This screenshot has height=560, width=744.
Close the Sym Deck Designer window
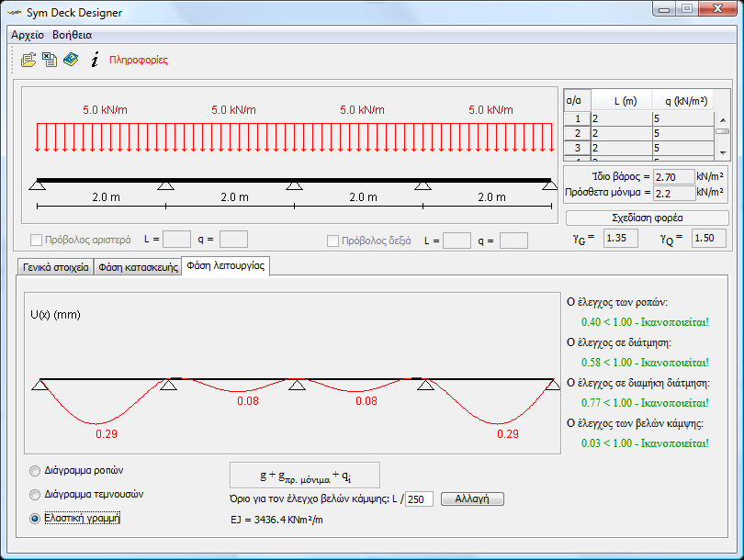(x=717, y=9)
